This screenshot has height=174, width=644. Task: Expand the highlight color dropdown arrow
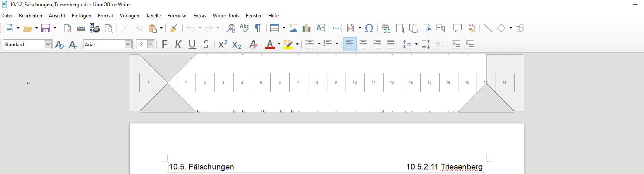(x=297, y=44)
